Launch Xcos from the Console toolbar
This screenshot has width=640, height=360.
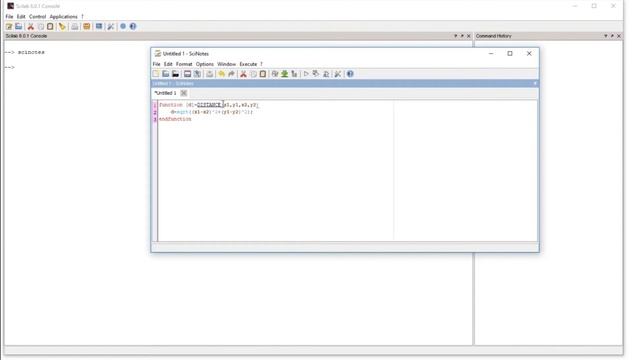(99, 27)
